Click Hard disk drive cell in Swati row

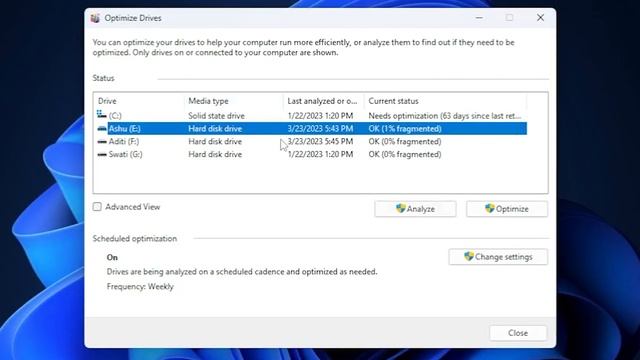[x=215, y=154]
